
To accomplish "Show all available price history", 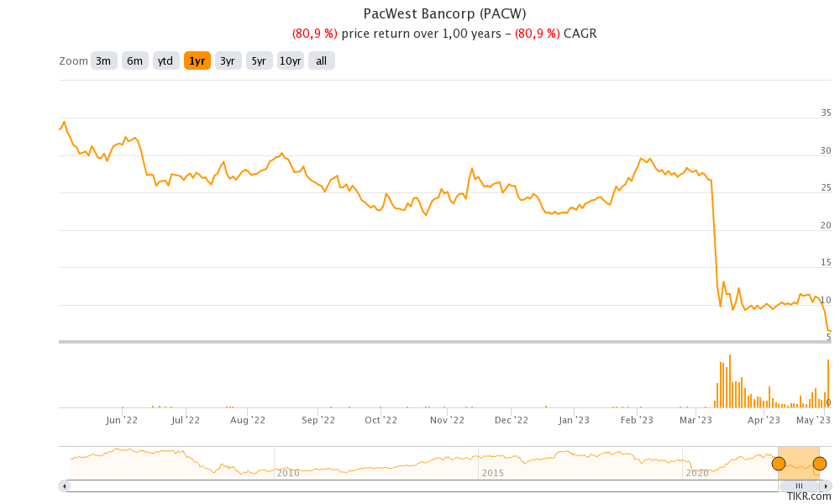I will 322,61.
